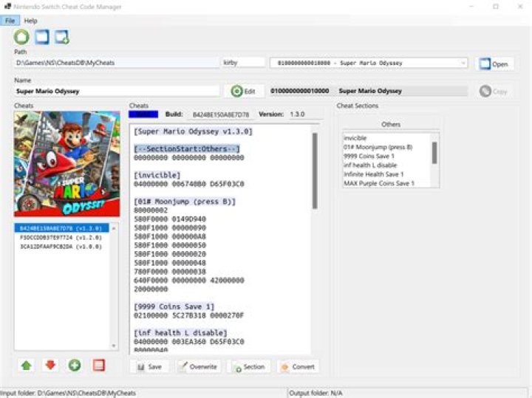The image size is (532, 398).
Task: Open the File menu
Action: [10, 21]
